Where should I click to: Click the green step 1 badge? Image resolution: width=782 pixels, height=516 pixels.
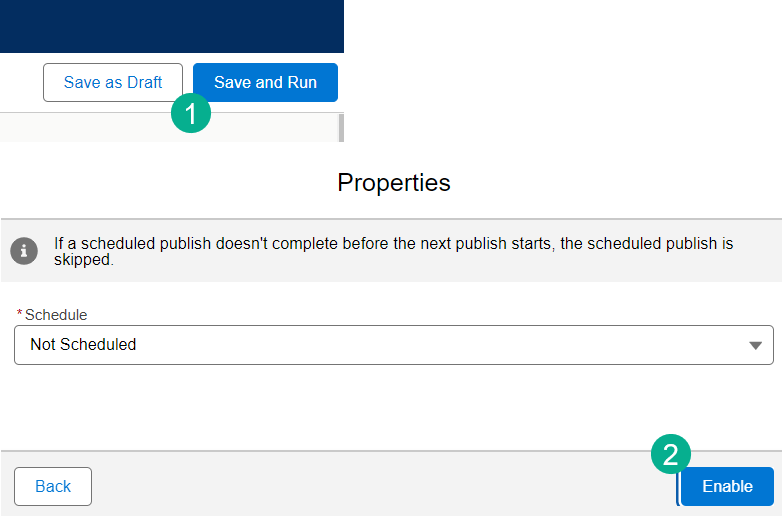point(191,112)
